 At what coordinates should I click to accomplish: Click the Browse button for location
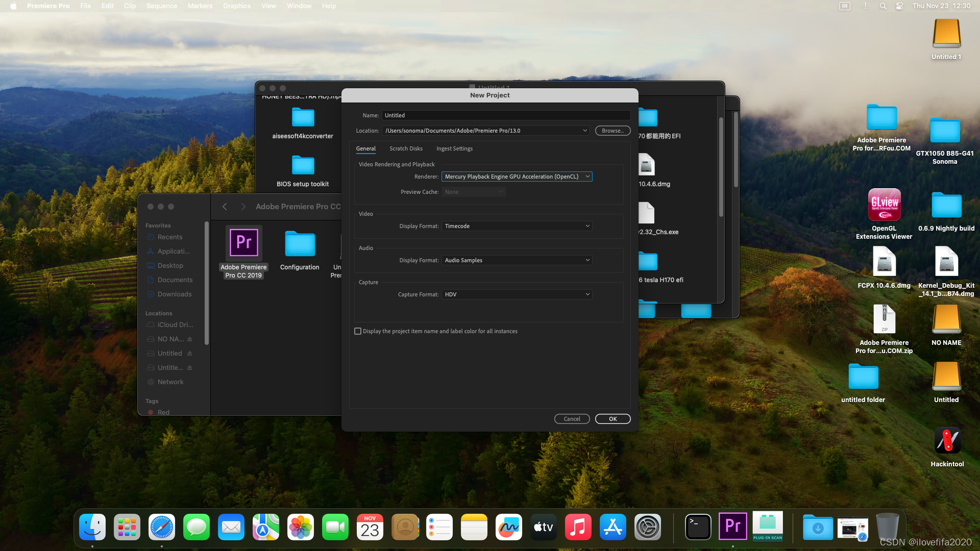(612, 131)
